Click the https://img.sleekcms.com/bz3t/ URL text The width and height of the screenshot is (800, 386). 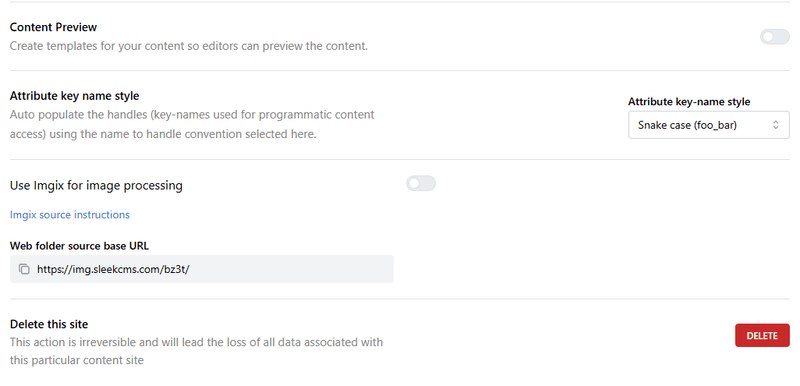coord(113,269)
